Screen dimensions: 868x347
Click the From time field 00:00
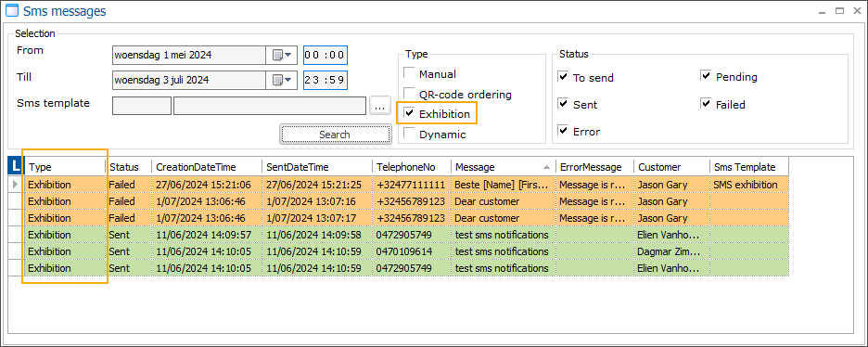[325, 56]
